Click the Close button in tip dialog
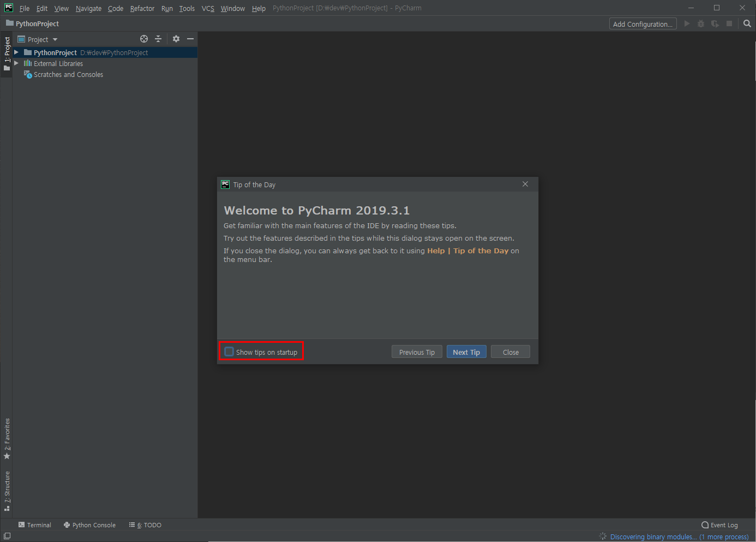Image resolution: width=756 pixels, height=542 pixels. (x=511, y=352)
